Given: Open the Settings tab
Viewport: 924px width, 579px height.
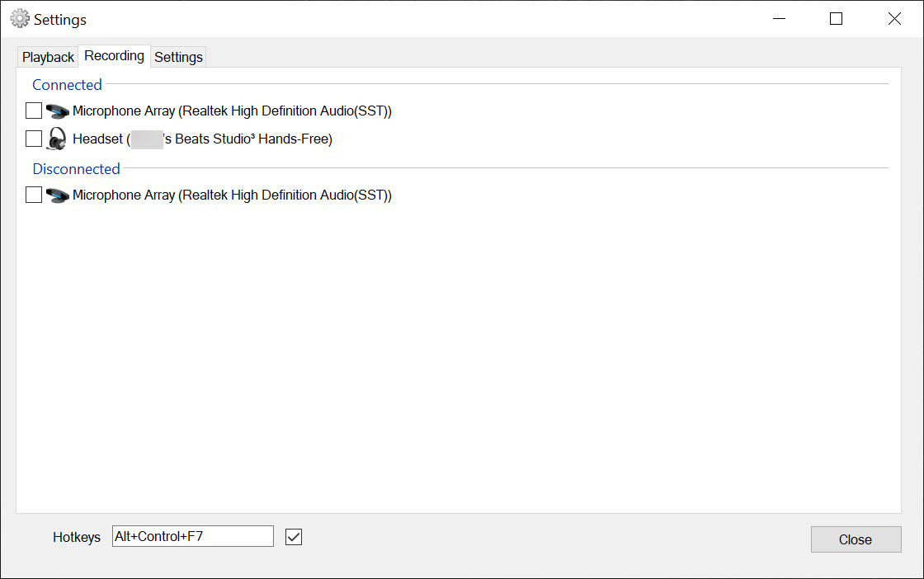Looking at the screenshot, I should 178,57.
